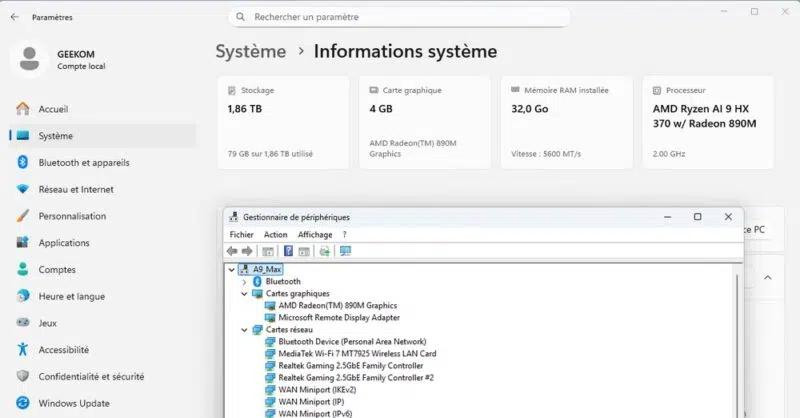The image size is (800, 418).
Task: Collapse the Cartes réseau category
Action: point(244,330)
